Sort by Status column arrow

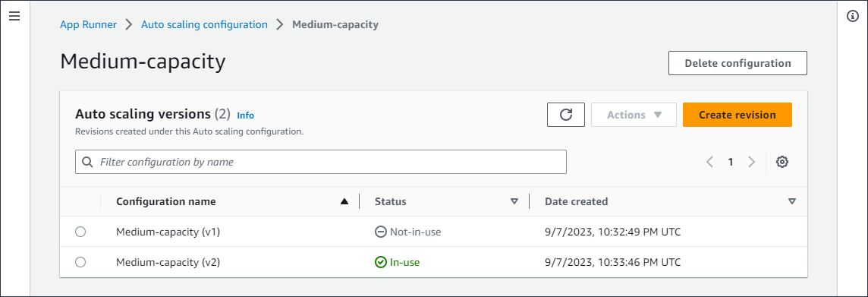pos(514,202)
